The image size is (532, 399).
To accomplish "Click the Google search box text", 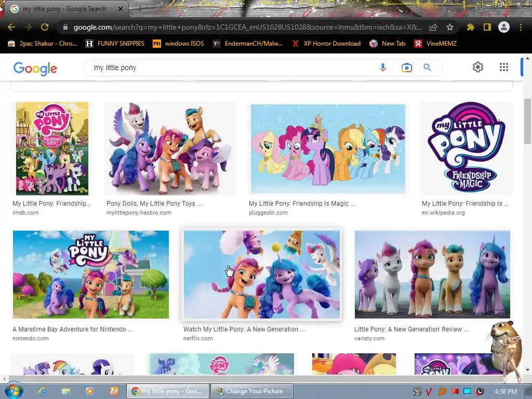I will tap(115, 68).
